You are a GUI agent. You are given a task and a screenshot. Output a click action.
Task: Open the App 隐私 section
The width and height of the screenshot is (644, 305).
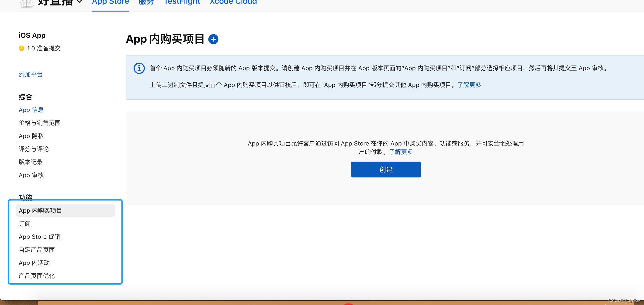(x=31, y=136)
